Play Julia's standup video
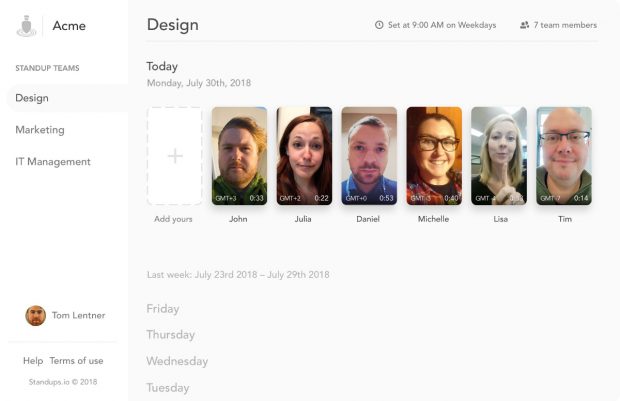The height and width of the screenshot is (401, 620). 304,156
